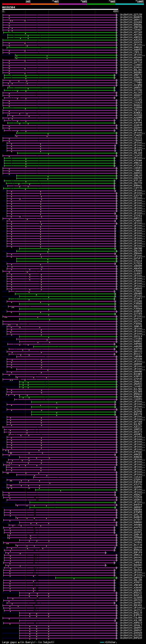The image size is (146, 644).
Task: Select the UniRef100_Q40041 label
Action: click(131, 557)
